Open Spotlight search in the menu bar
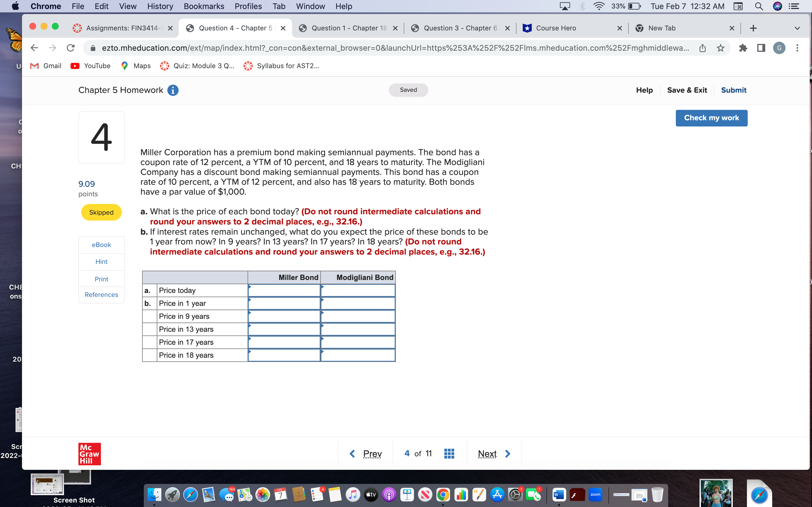 pos(759,6)
